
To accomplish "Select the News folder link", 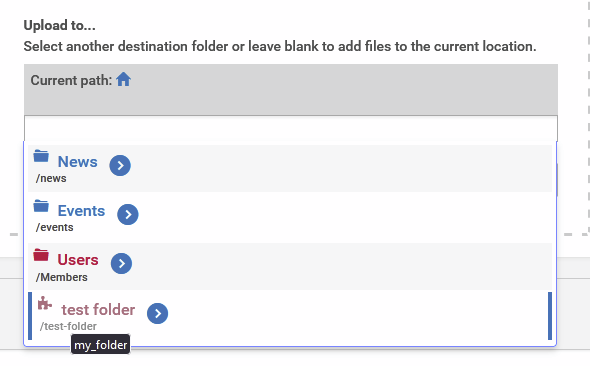I will [78, 162].
